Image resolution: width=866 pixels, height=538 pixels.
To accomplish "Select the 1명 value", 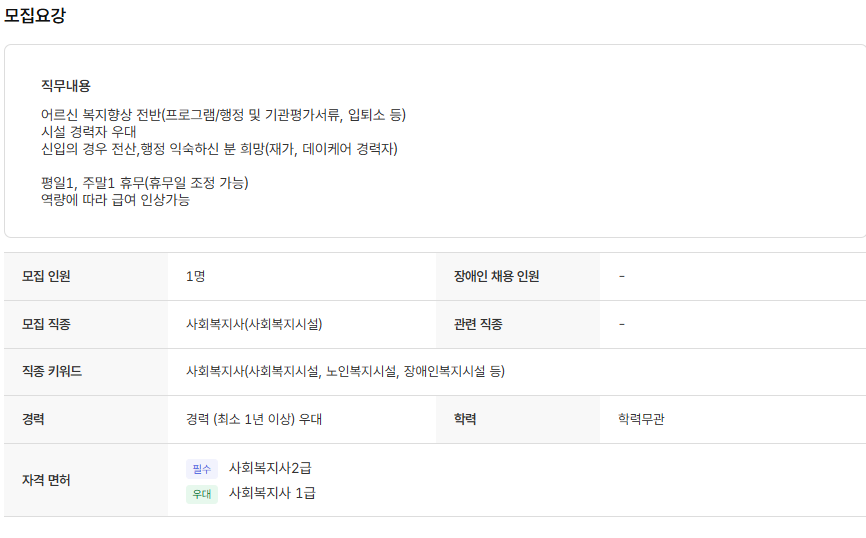I will tap(196, 276).
